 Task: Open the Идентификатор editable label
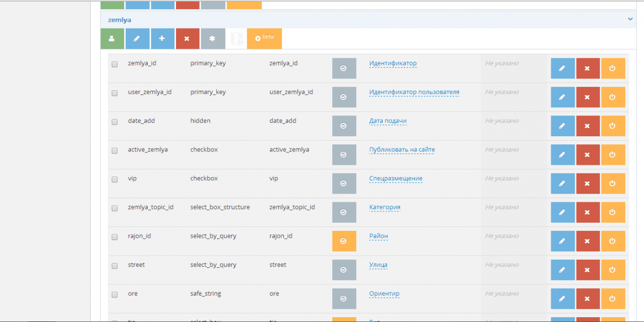pyautogui.click(x=392, y=63)
